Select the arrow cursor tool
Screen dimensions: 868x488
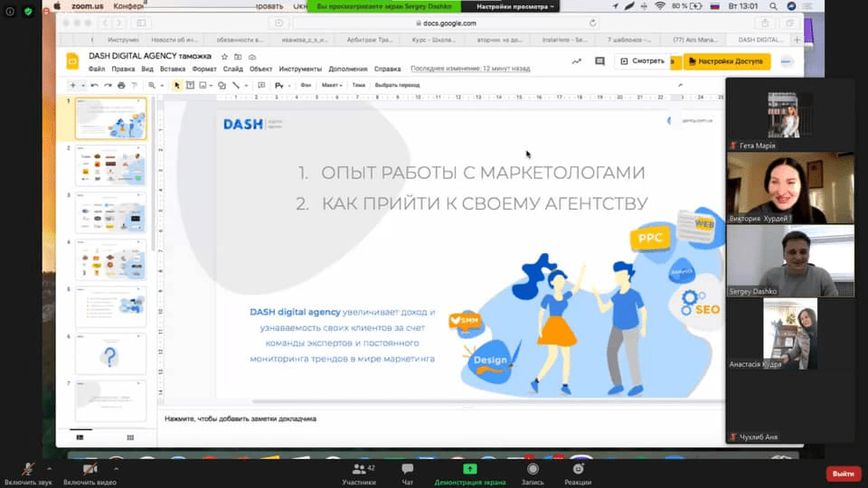[177, 85]
